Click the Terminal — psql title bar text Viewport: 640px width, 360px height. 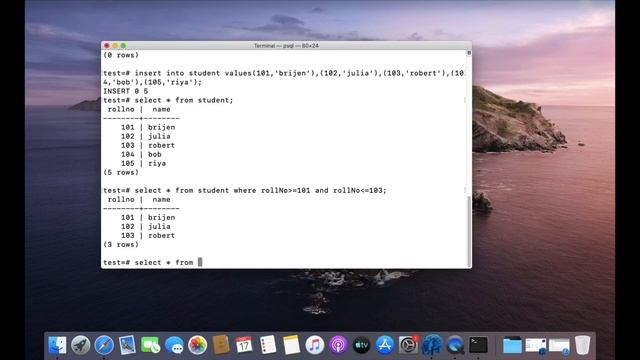(x=286, y=46)
